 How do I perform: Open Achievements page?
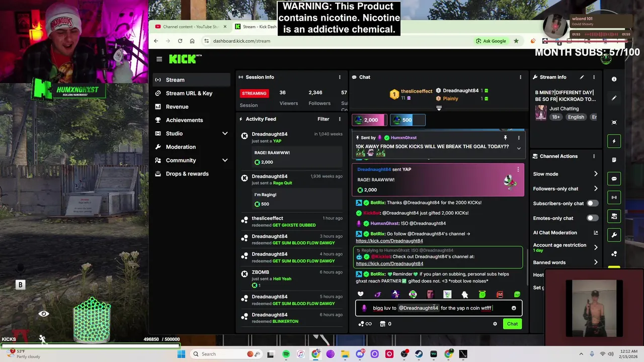192,120
